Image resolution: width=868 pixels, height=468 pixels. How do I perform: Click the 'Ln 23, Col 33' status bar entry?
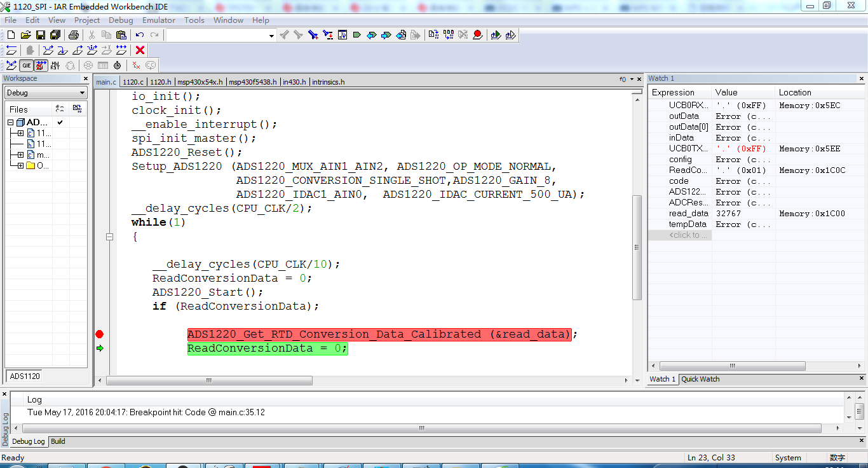[x=711, y=458]
